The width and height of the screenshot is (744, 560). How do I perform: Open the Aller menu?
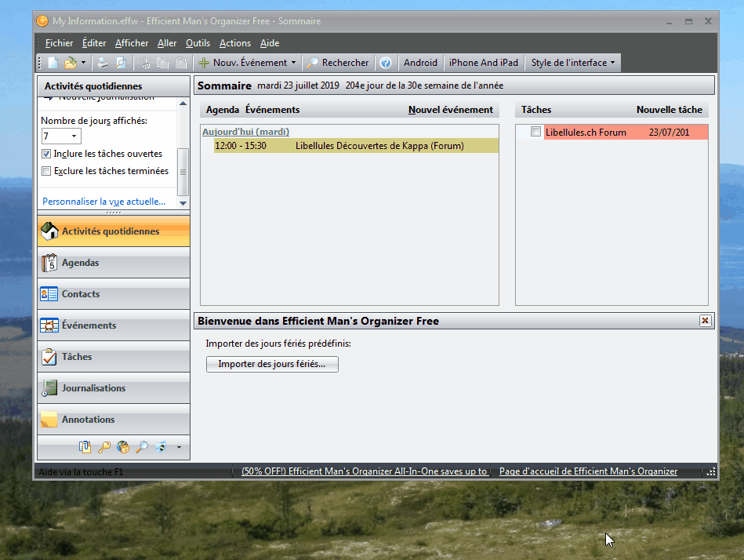167,43
